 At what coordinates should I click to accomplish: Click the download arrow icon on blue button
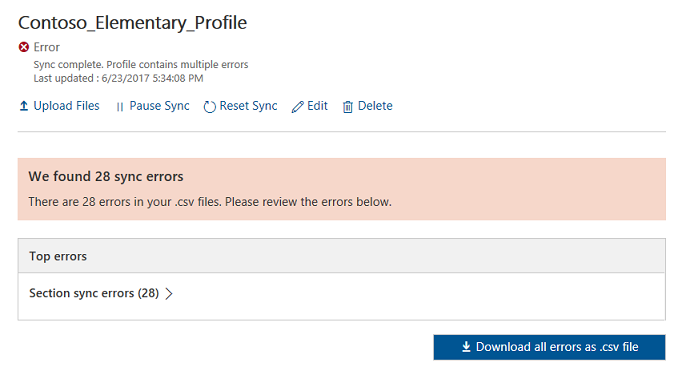click(466, 347)
